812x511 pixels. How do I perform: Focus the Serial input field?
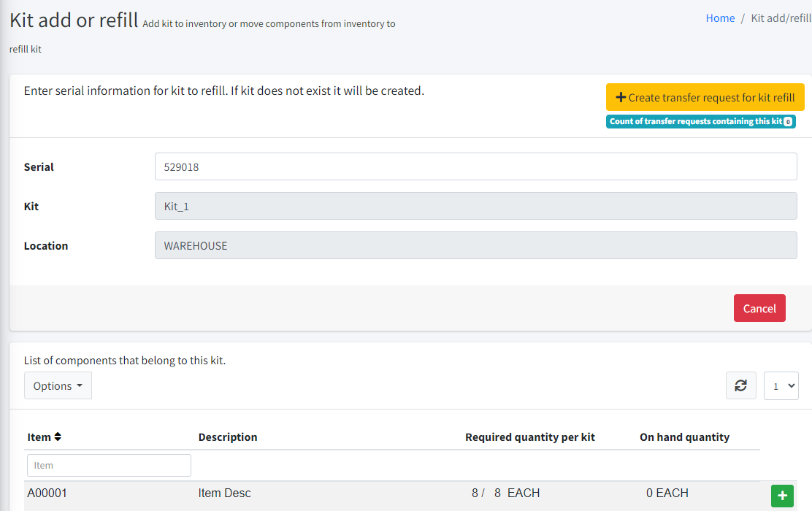coord(475,166)
